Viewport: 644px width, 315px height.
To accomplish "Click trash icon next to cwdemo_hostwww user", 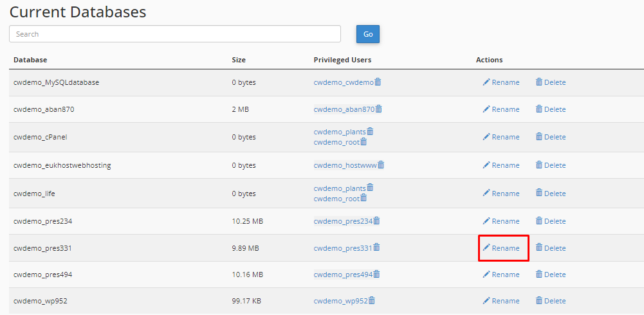I will [381, 165].
